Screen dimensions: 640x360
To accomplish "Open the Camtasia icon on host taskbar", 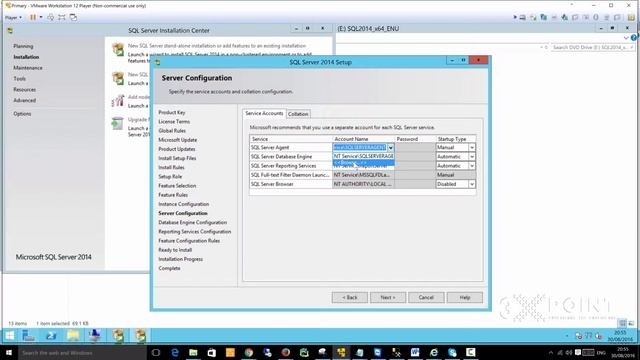I will pyautogui.click(x=471, y=352).
